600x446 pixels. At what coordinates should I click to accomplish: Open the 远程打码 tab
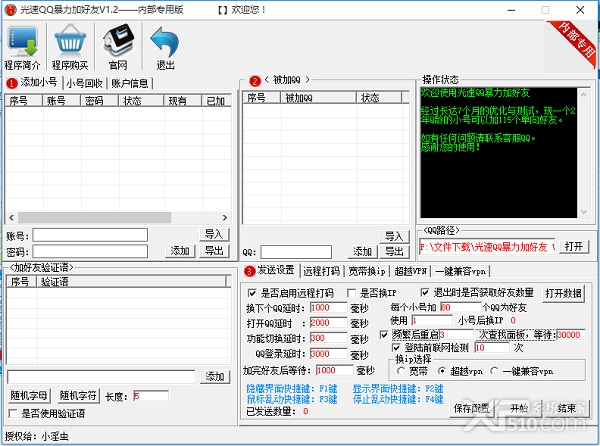tap(321, 271)
